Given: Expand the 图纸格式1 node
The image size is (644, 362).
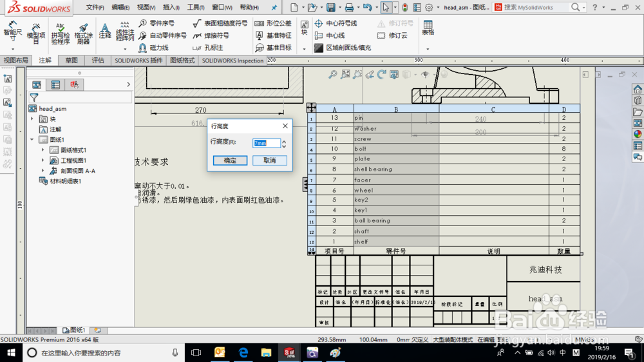Looking at the screenshot, I should pos(43,150).
